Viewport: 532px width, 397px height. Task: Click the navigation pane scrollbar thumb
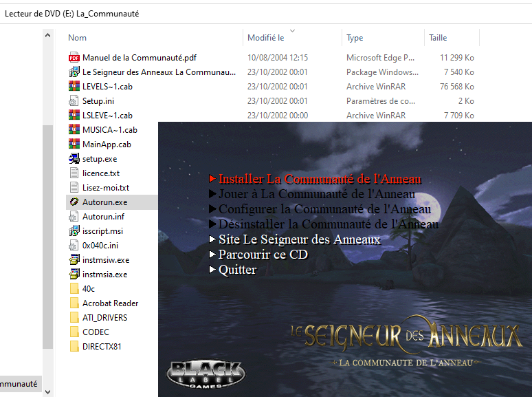click(48, 237)
